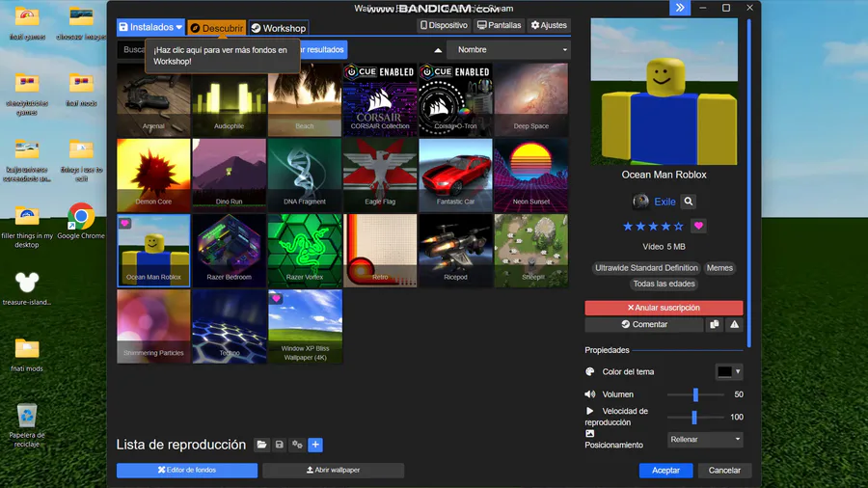Select the Retro wallpaper
This screenshot has width=868, height=488.
click(380, 251)
